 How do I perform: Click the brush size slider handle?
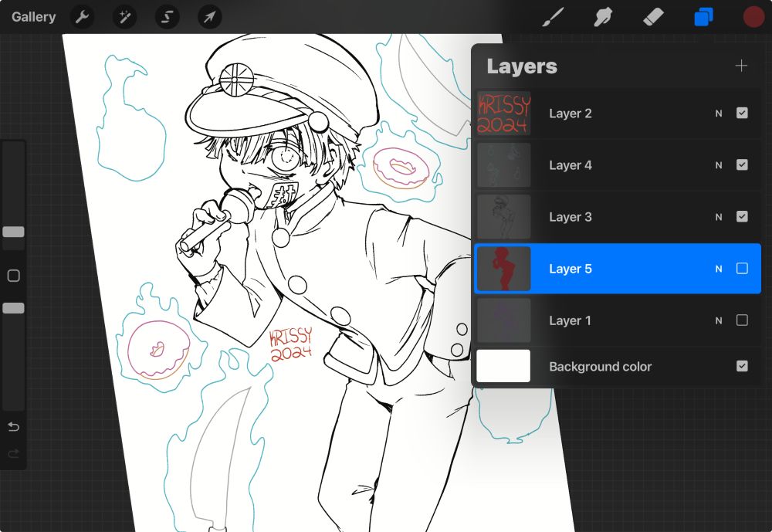click(x=13, y=232)
